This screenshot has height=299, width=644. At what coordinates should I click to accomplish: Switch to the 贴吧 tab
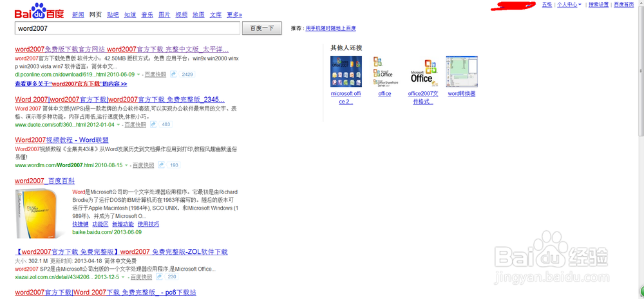click(x=113, y=15)
